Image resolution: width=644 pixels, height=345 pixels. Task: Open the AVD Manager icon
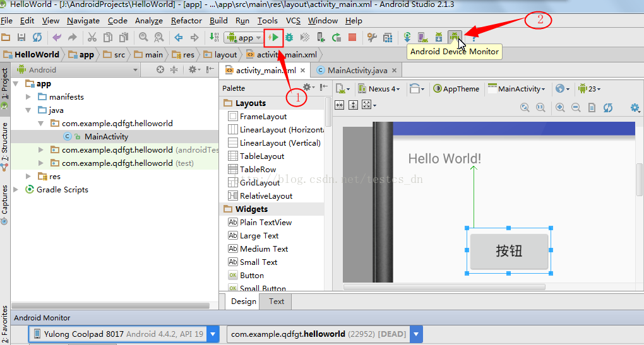[x=422, y=37]
